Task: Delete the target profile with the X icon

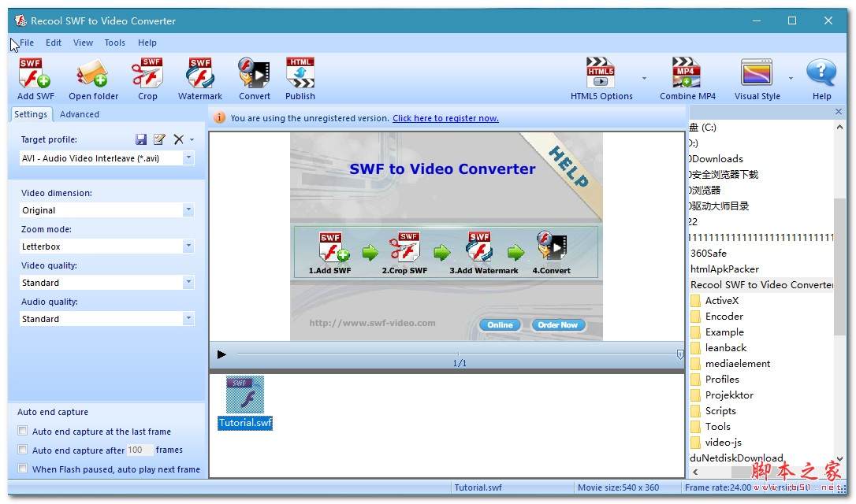Action: (x=178, y=139)
